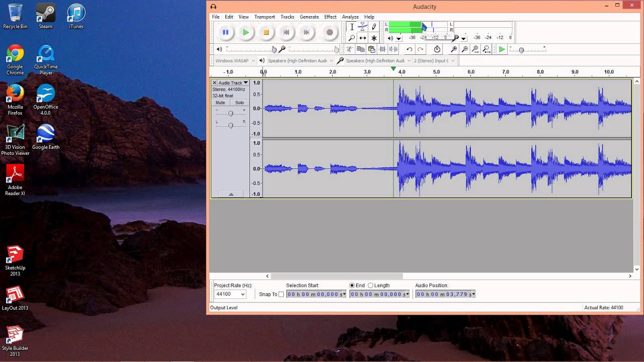Click the 5.0 mark on the timeline ruler
This screenshot has width=644, height=362.
pos(436,72)
